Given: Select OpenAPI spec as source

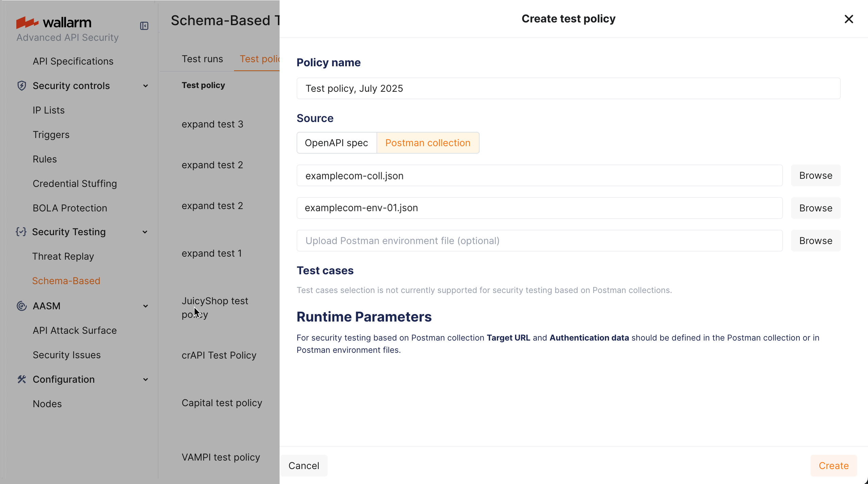Looking at the screenshot, I should click(336, 143).
